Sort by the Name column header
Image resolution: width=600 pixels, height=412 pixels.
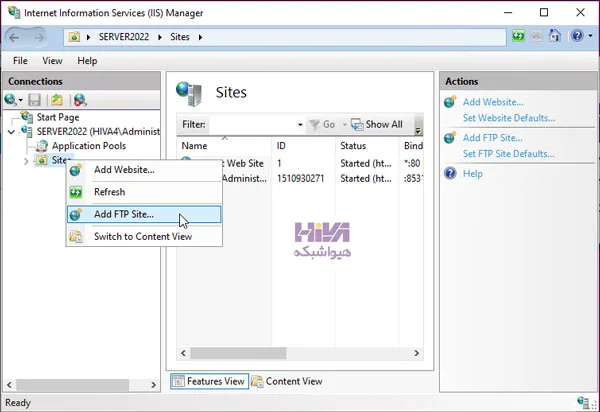tap(224, 146)
